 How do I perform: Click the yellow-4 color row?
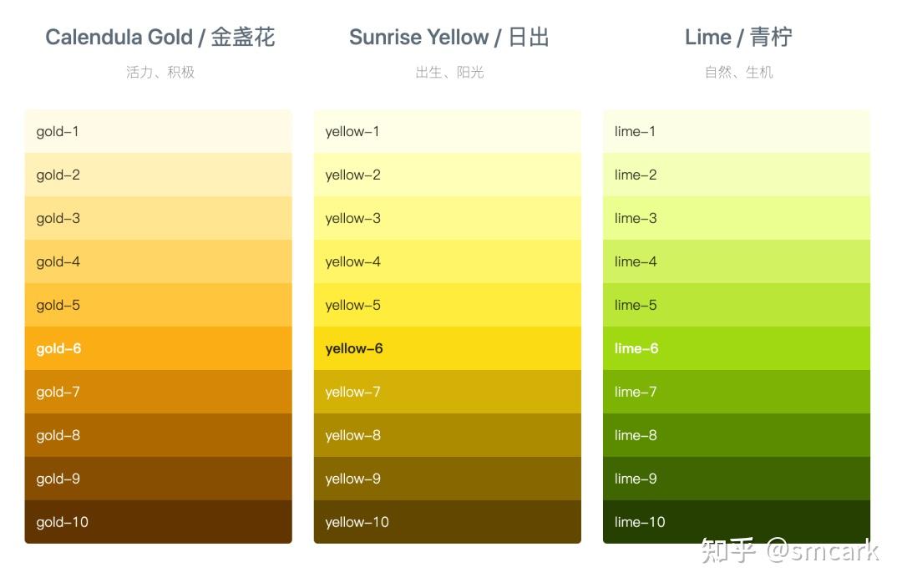[447, 261]
